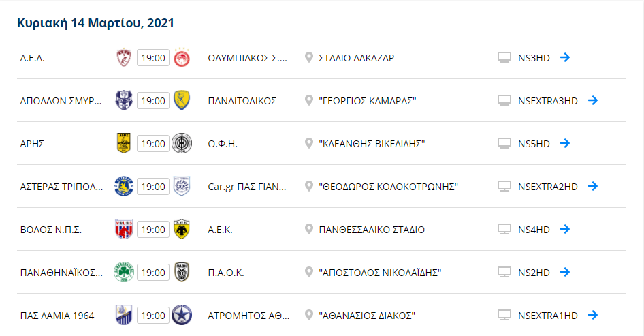Open the ΠΑΝΑΙΤΩΛΙΚΟΣ team name link
The height and width of the screenshot is (336, 644).
click(x=242, y=101)
